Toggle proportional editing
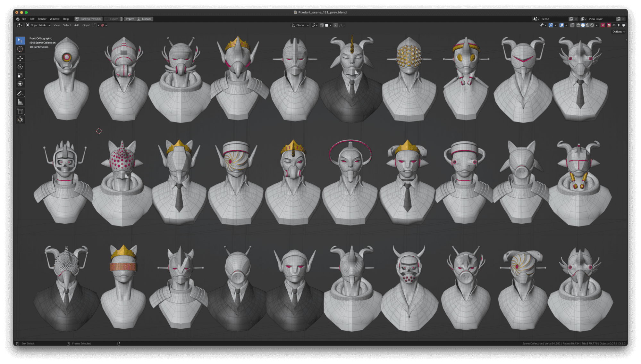Image resolution: width=641 pixels, height=364 pixels. tap(335, 25)
